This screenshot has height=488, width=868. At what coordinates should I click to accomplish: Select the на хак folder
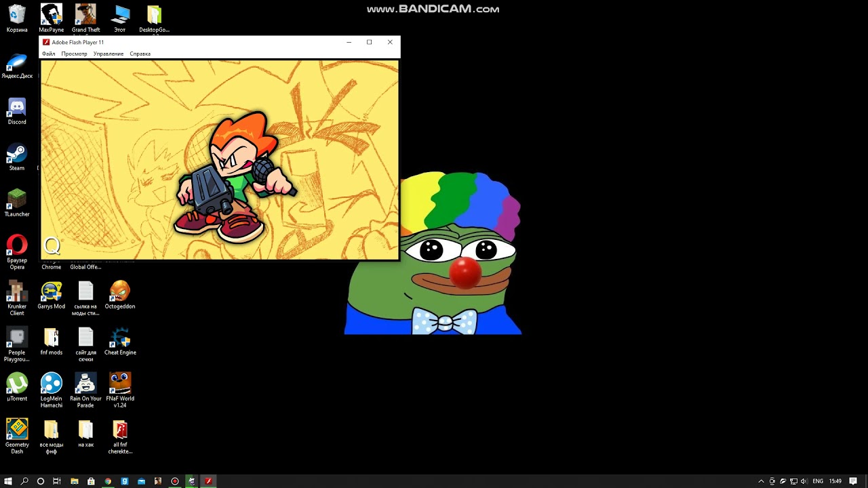tap(85, 433)
